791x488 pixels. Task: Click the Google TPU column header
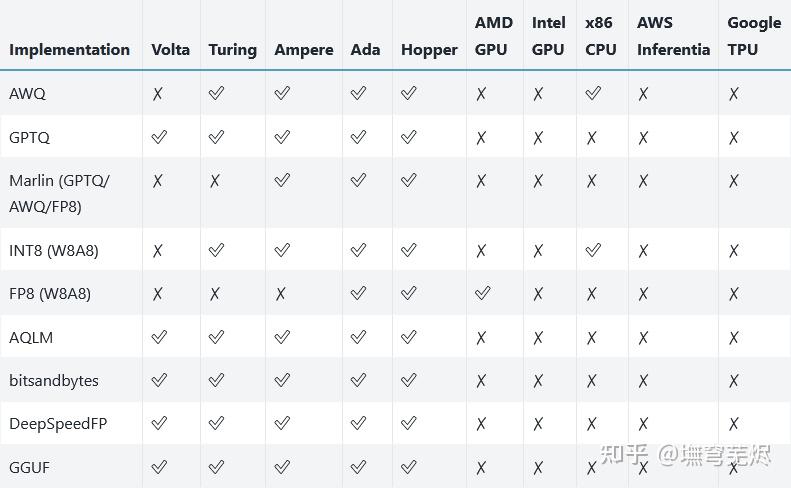pos(754,36)
